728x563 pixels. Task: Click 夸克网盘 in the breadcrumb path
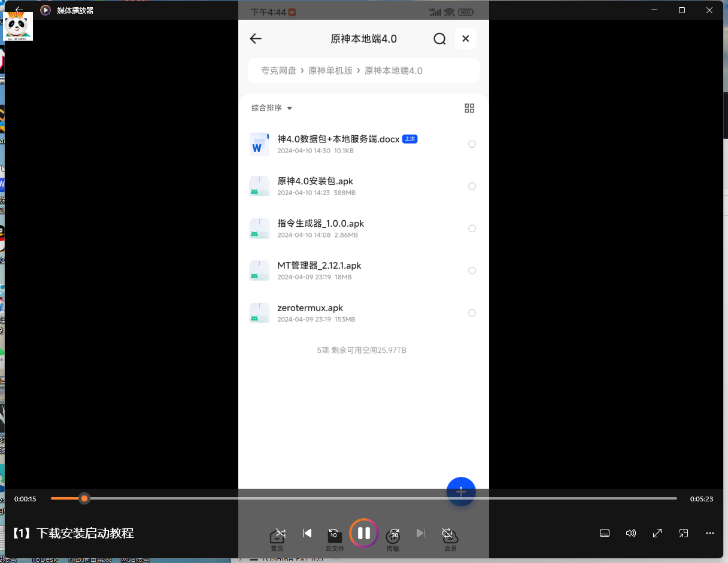278,71
